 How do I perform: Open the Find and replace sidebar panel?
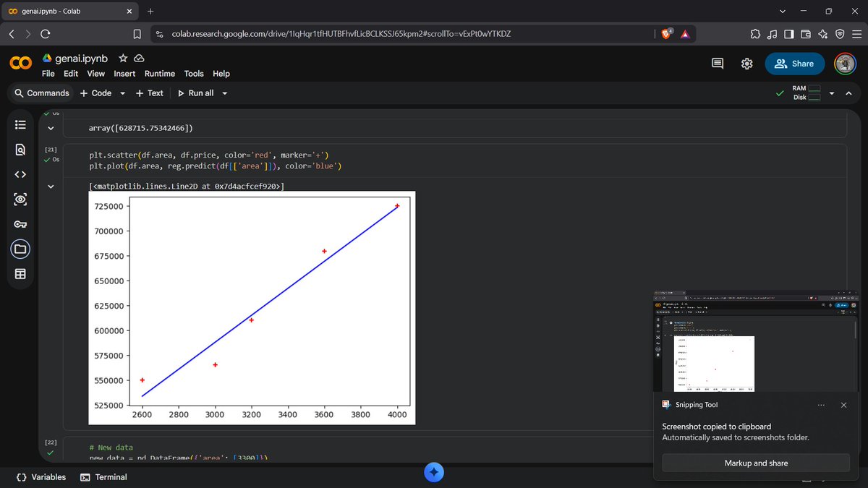tap(20, 150)
